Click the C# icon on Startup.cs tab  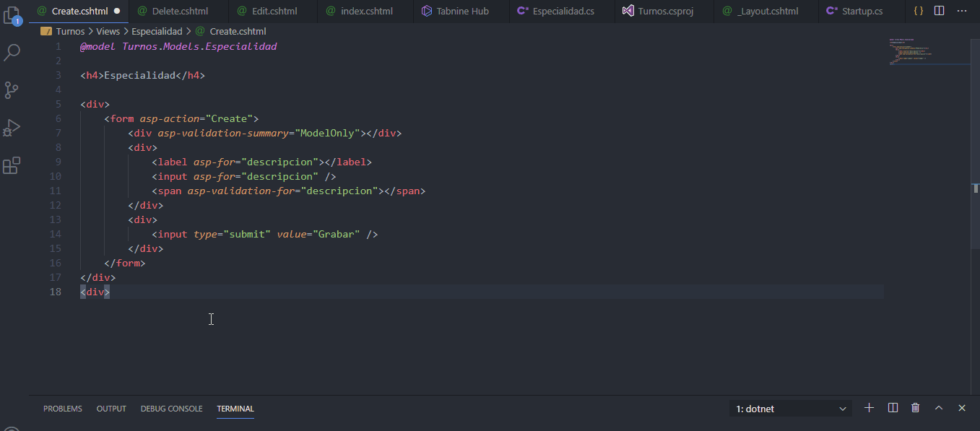832,11
